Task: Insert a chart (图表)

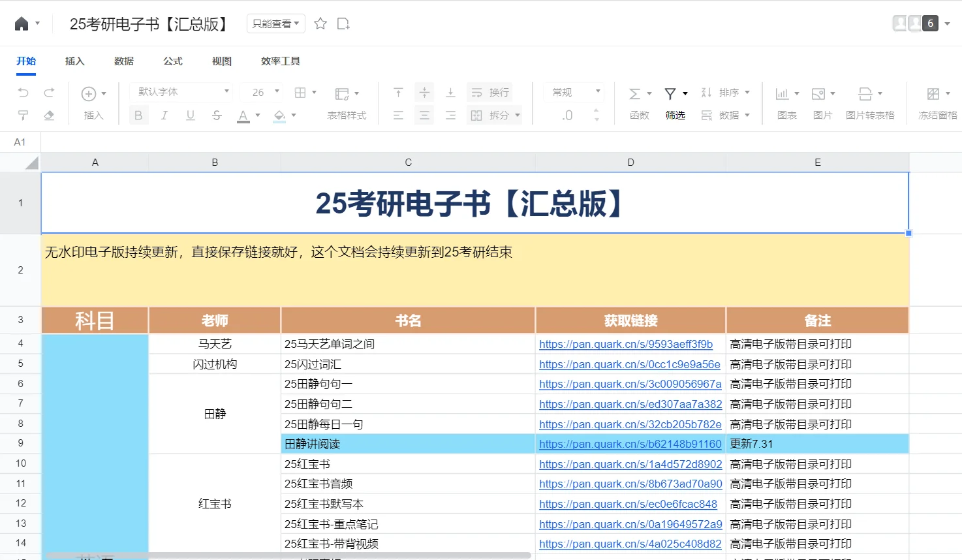Action: (x=782, y=94)
